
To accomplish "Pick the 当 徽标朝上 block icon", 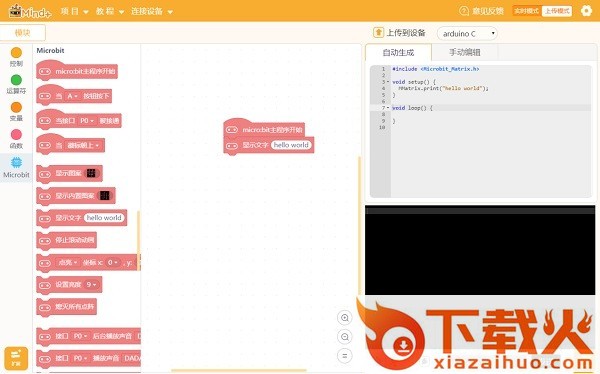I will pyautogui.click(x=45, y=145).
